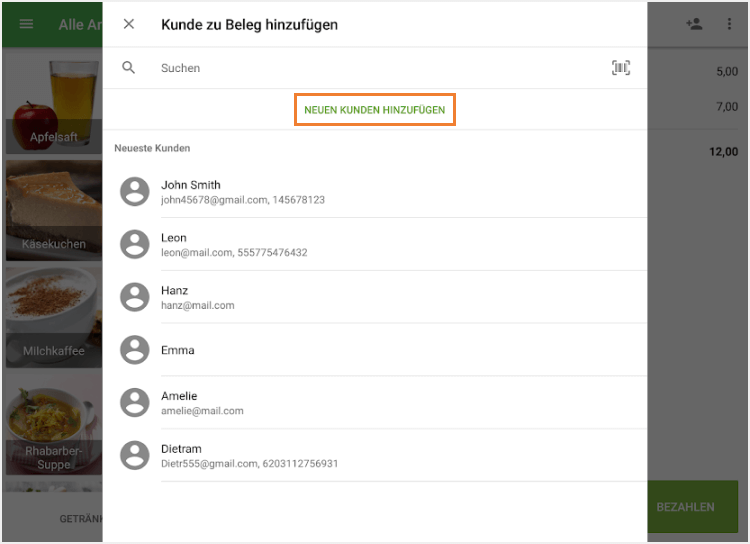Click the search magnifier icon

[x=129, y=68]
